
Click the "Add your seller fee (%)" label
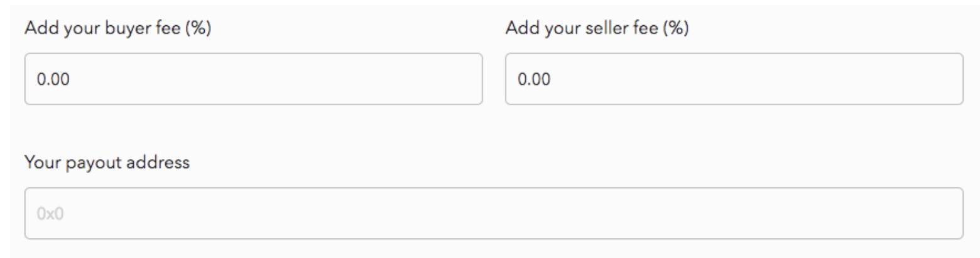597,28
